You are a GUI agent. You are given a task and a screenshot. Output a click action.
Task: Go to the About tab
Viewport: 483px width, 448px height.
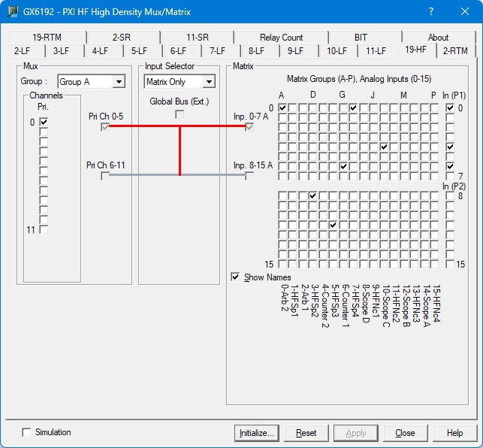[438, 37]
